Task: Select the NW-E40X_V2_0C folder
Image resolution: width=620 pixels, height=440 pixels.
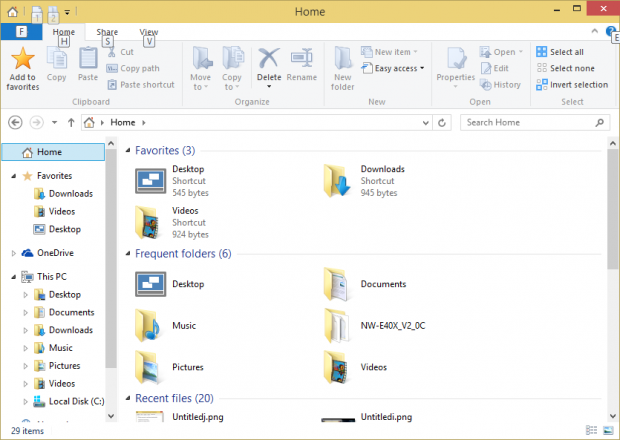Action: pos(374,326)
